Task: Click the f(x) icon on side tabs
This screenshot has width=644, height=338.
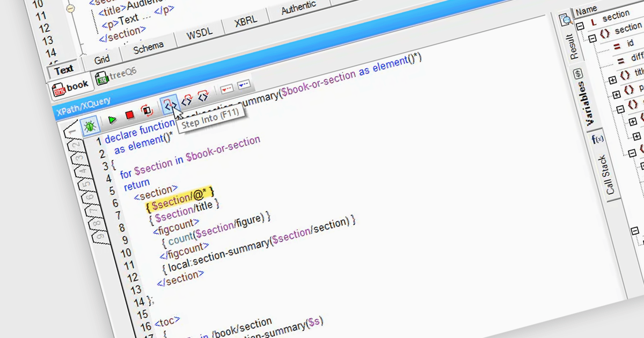Action: [x=597, y=138]
